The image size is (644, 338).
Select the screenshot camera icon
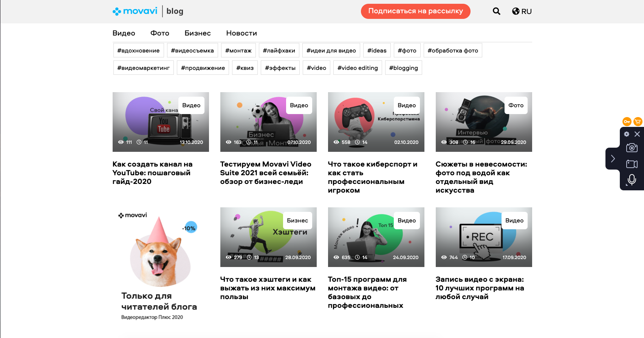click(632, 148)
